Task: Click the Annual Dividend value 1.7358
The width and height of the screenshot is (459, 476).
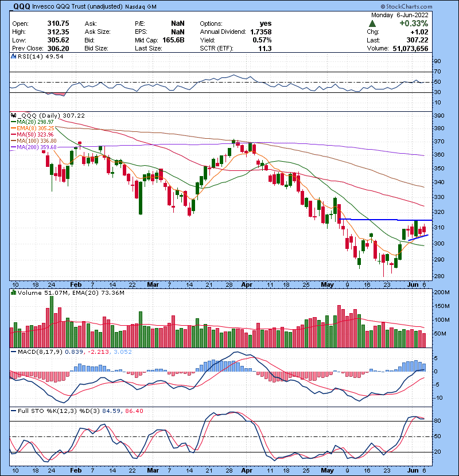Action: 261,32
